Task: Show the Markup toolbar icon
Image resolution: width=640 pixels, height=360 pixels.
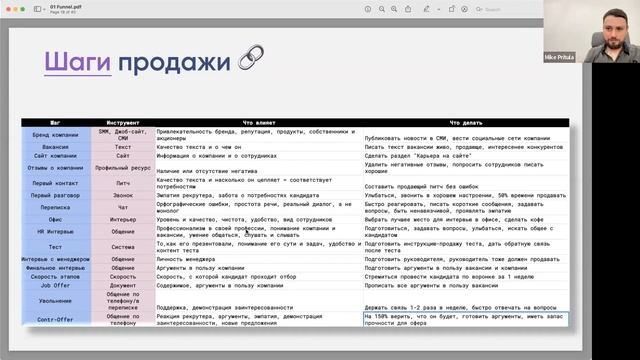Action: pyautogui.click(x=464, y=9)
